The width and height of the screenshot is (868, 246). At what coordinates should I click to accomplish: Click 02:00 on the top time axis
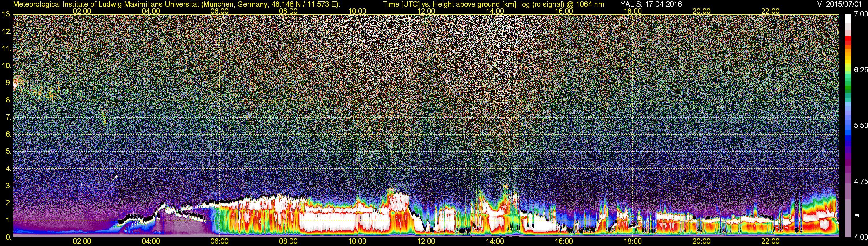[x=82, y=11]
